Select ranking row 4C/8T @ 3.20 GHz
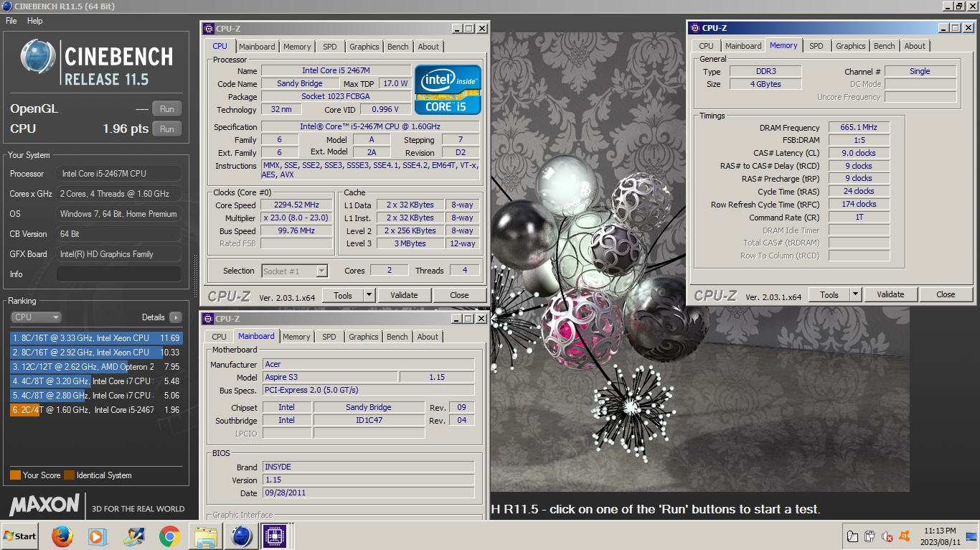This screenshot has height=550, width=980. click(96, 381)
